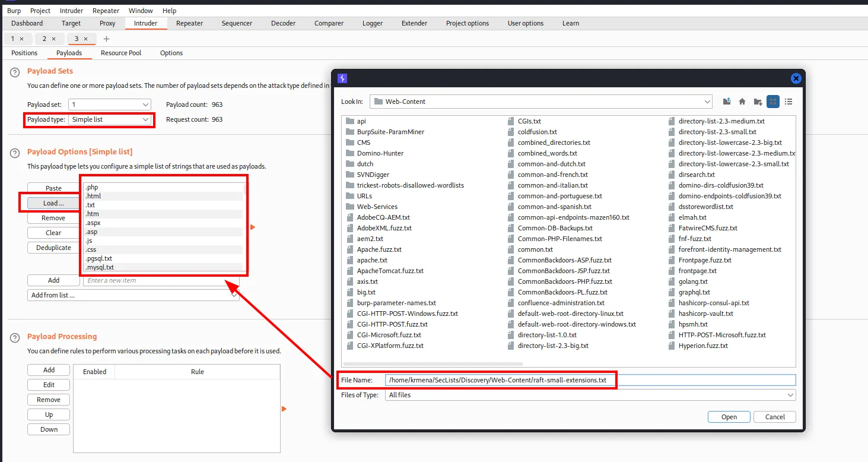Create a new folder in file dialog
Image resolution: width=868 pixels, height=462 pixels.
tap(758, 102)
